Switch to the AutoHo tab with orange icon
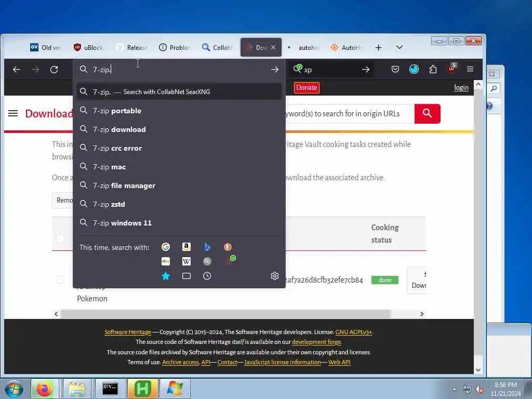 pos(347,47)
